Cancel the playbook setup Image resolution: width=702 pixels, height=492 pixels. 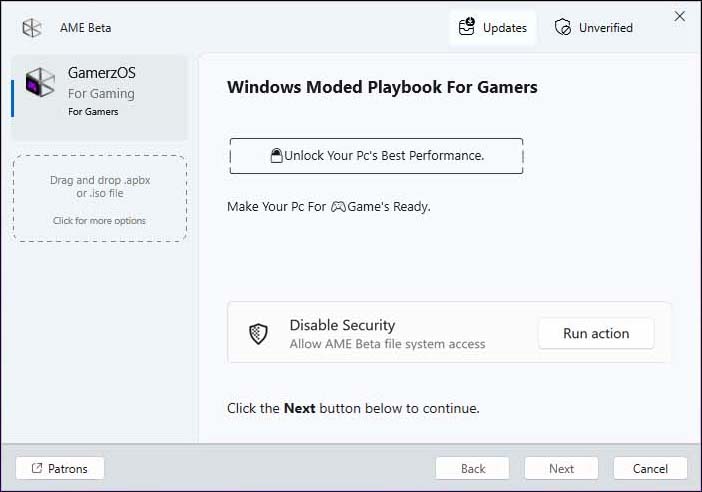click(x=650, y=468)
